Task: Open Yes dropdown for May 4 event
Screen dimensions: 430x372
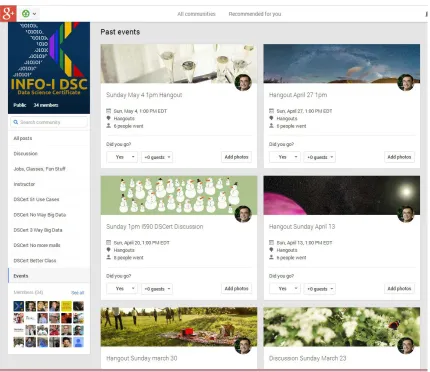Action: pyautogui.click(x=122, y=157)
